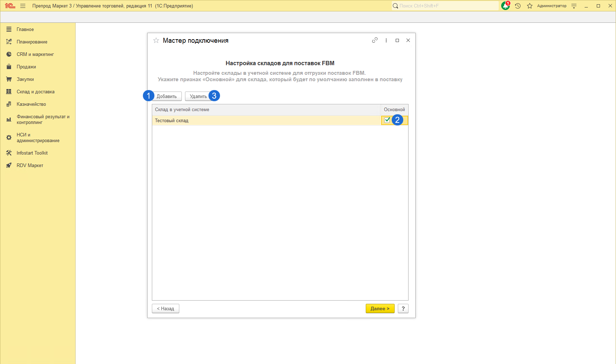The width and height of the screenshot is (616, 364).
Task: Open the history clock icon
Action: click(518, 6)
